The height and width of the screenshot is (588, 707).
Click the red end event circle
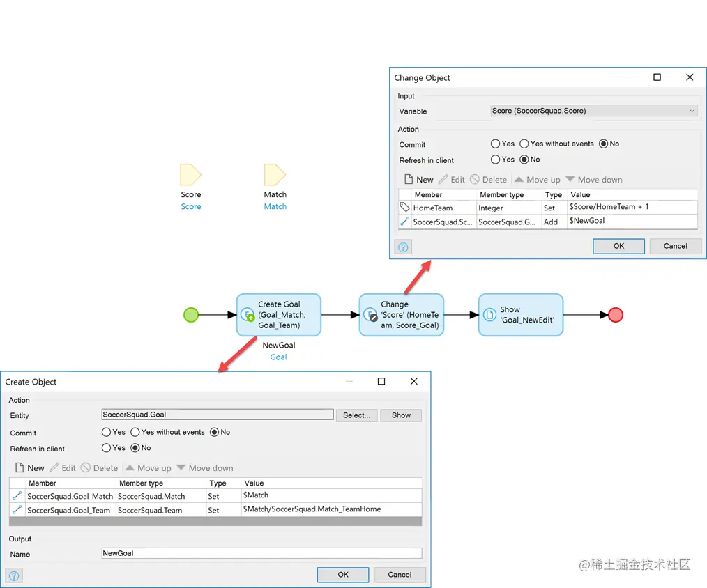tap(616, 314)
